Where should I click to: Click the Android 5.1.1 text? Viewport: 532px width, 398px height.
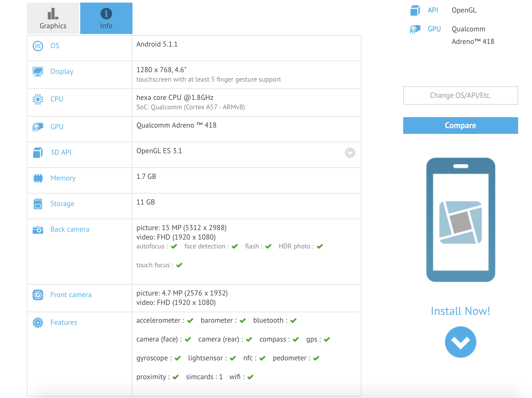coord(157,44)
